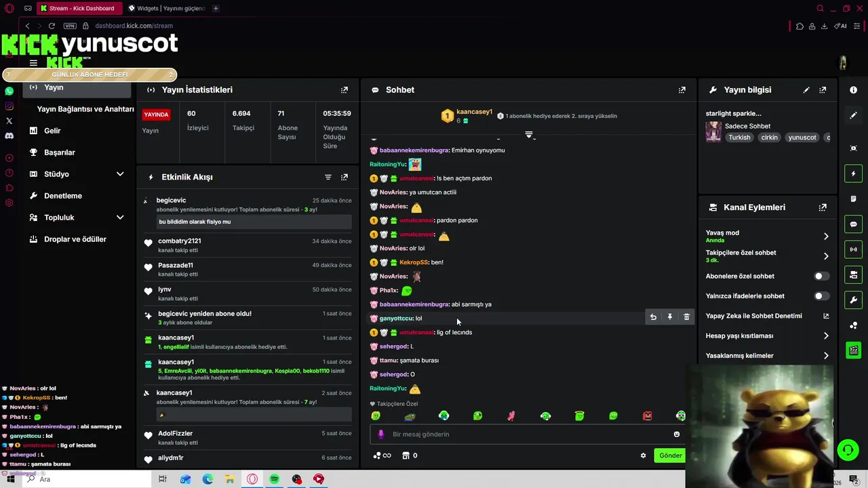Select the red angry emote in the chat
This screenshot has width=868, height=488.
point(647,415)
